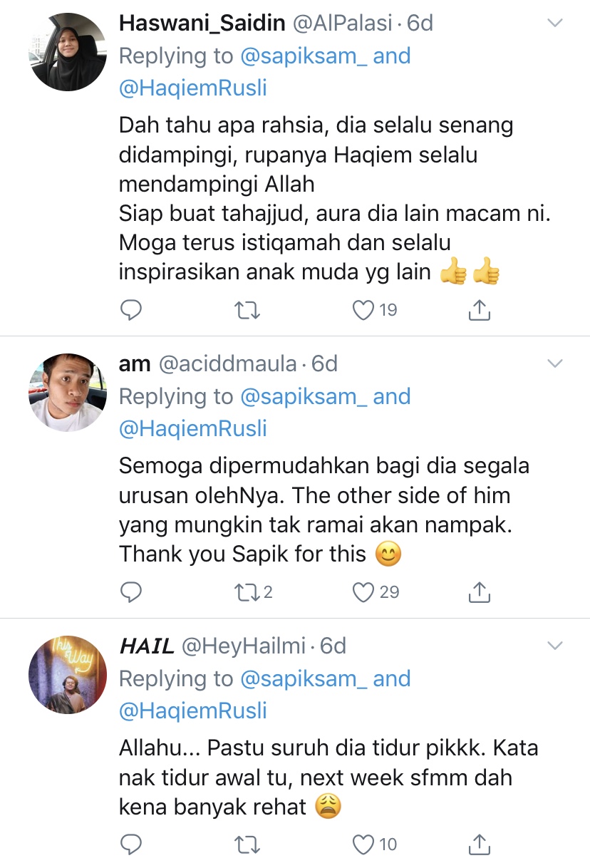Open am's profile via username @aciddmaula
The width and height of the screenshot is (590, 868).
(x=227, y=364)
